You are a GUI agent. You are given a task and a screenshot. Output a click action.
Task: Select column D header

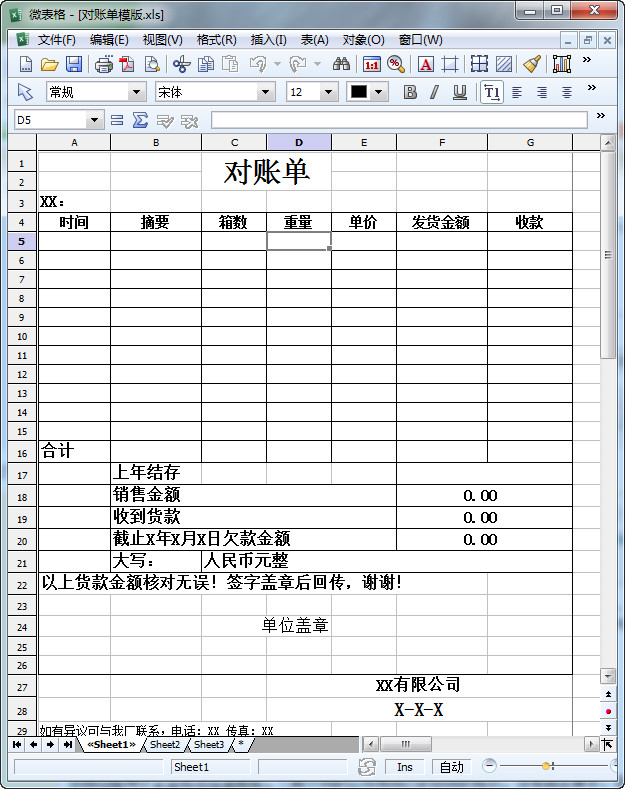coord(299,142)
